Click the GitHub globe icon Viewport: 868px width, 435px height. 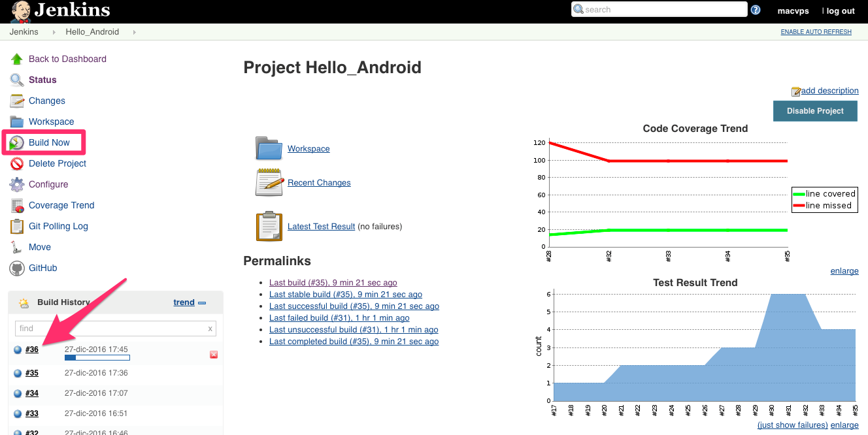(16, 268)
